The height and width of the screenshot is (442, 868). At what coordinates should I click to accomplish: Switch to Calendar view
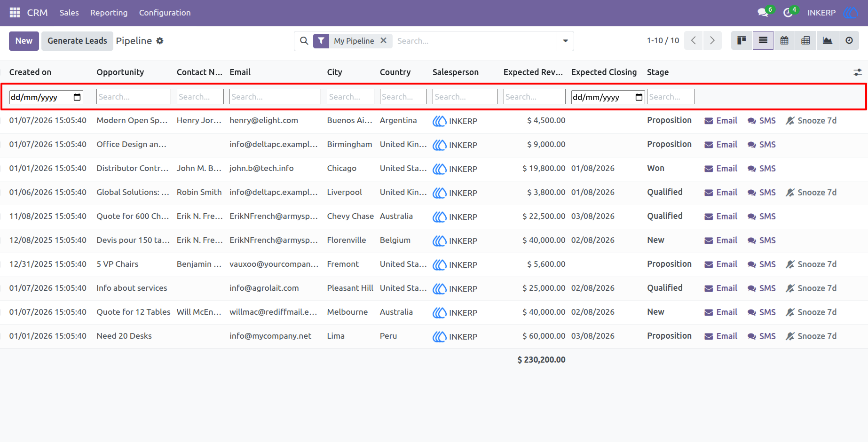784,40
